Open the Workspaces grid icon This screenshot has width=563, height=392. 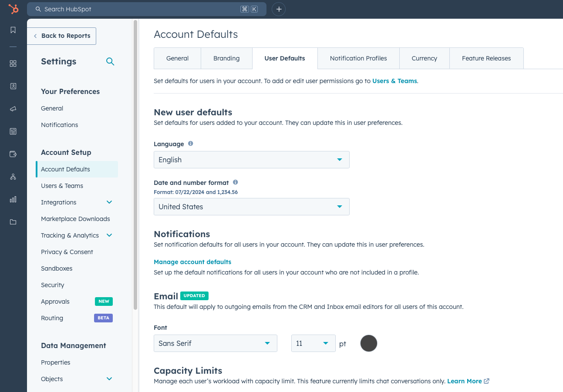tap(13, 64)
